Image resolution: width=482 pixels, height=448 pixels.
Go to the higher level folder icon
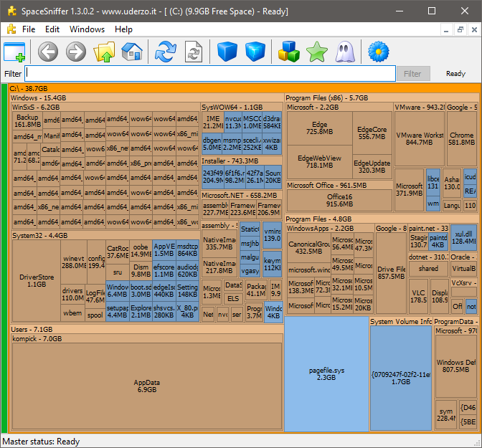click(104, 52)
